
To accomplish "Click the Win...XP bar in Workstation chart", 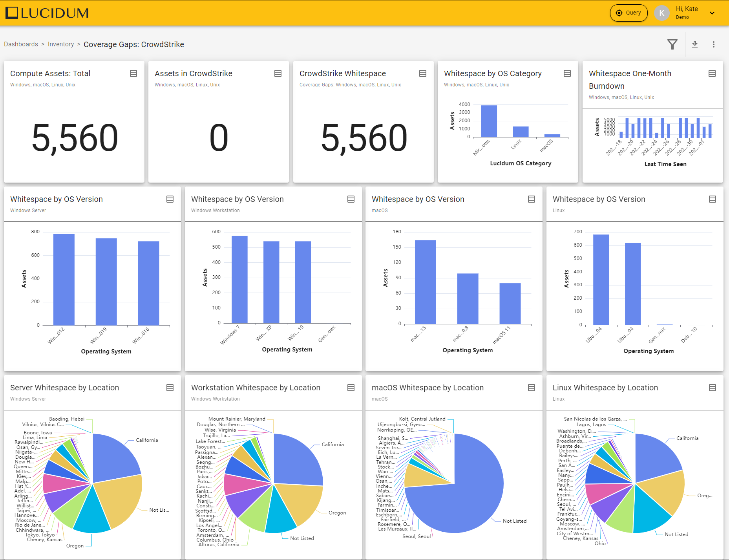I will coord(271,282).
